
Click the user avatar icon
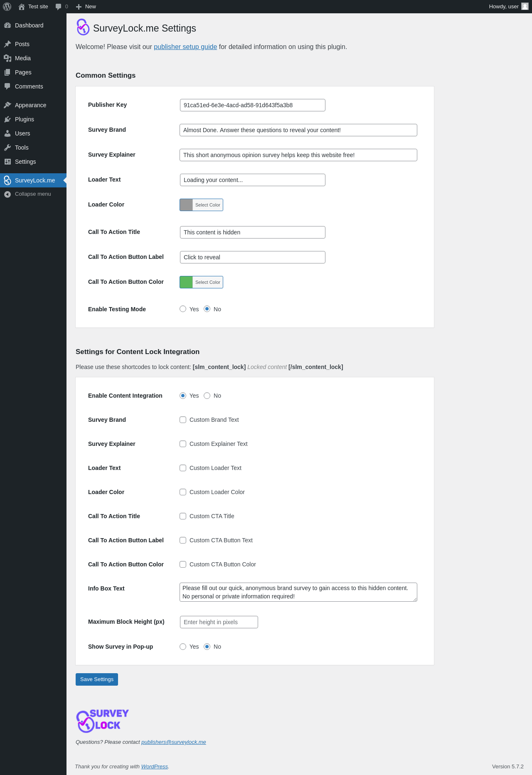click(x=525, y=7)
